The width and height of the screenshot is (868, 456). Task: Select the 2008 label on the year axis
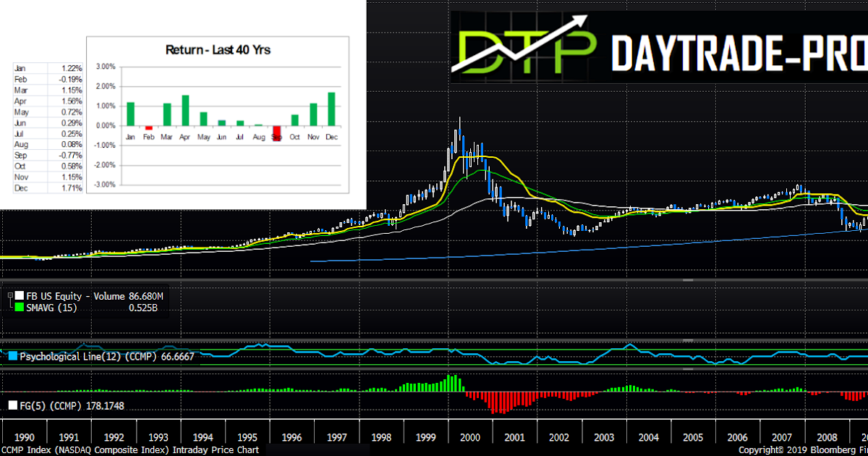(826, 437)
